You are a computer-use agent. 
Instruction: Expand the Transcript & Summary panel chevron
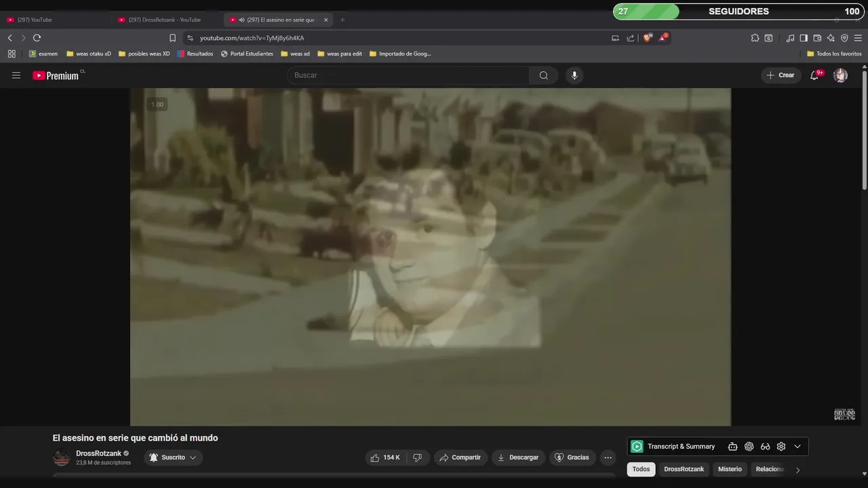[x=797, y=446]
